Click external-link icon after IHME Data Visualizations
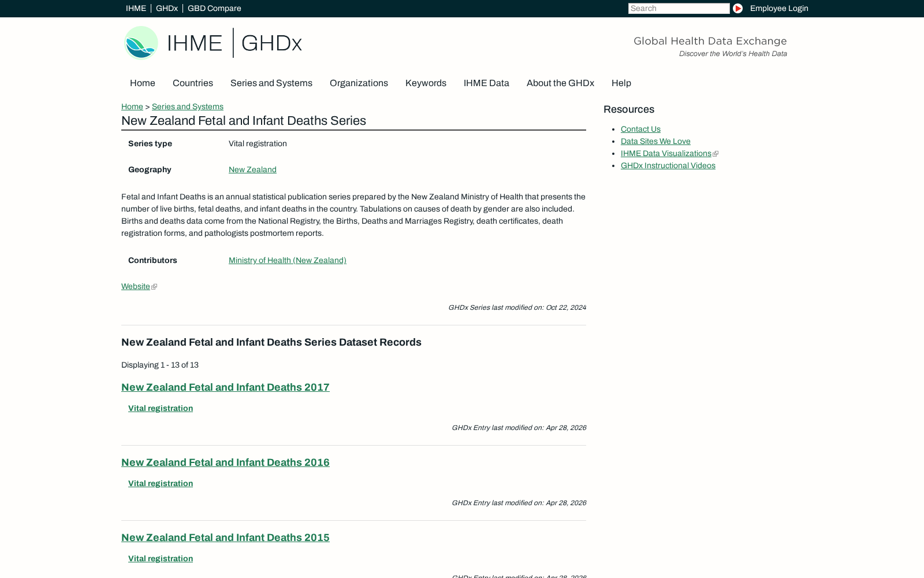This screenshot has height=578, width=924. [716, 154]
